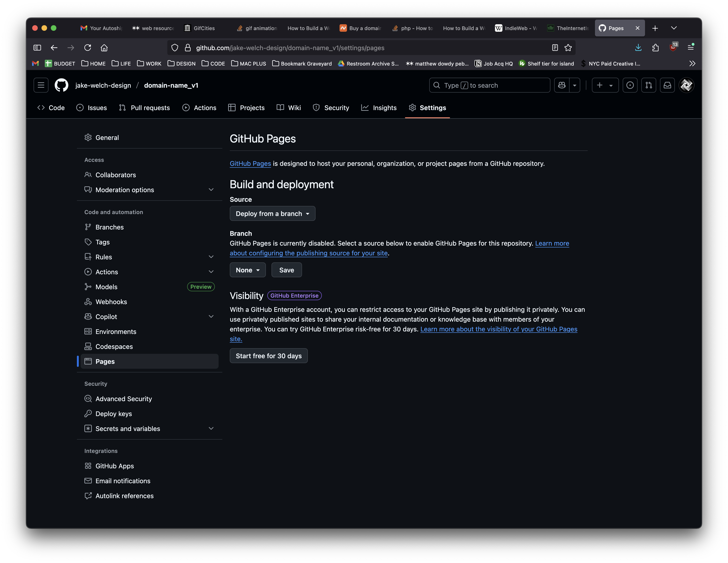This screenshot has height=563, width=728.
Task: Click the site lock icon
Action: pyautogui.click(x=188, y=48)
